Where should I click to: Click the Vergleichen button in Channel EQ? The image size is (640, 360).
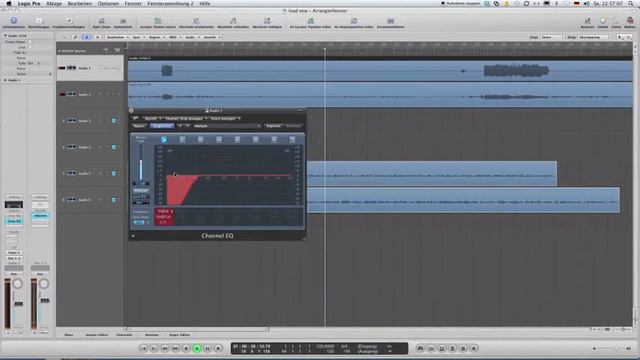[x=162, y=126]
